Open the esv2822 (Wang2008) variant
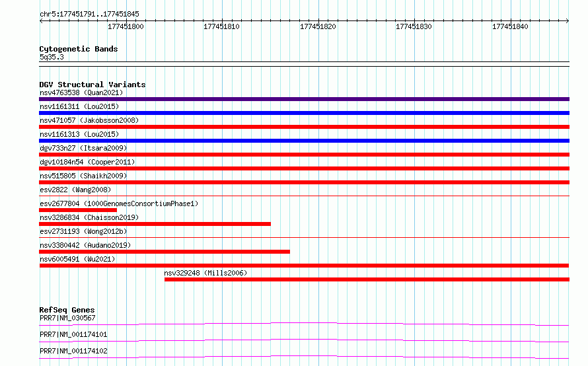This screenshot has width=588, height=366. (x=75, y=190)
